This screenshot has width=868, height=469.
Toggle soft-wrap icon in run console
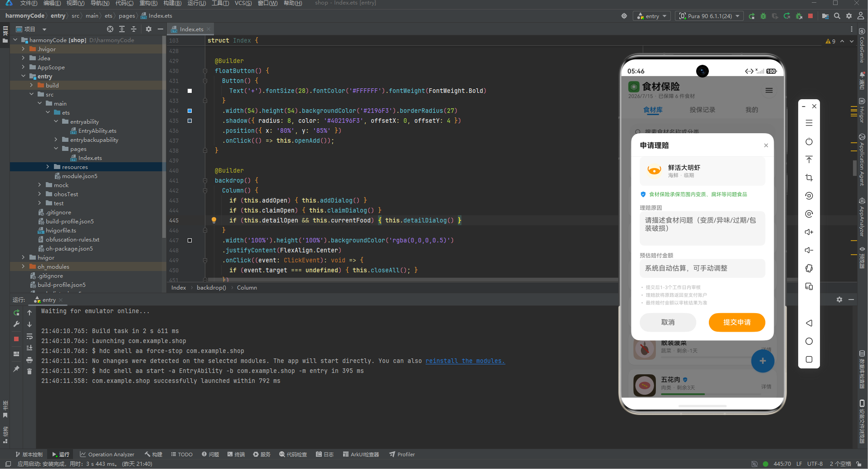coord(29,336)
